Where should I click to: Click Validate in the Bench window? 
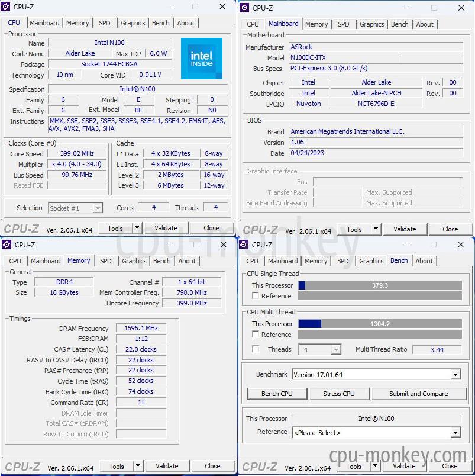coord(404,466)
